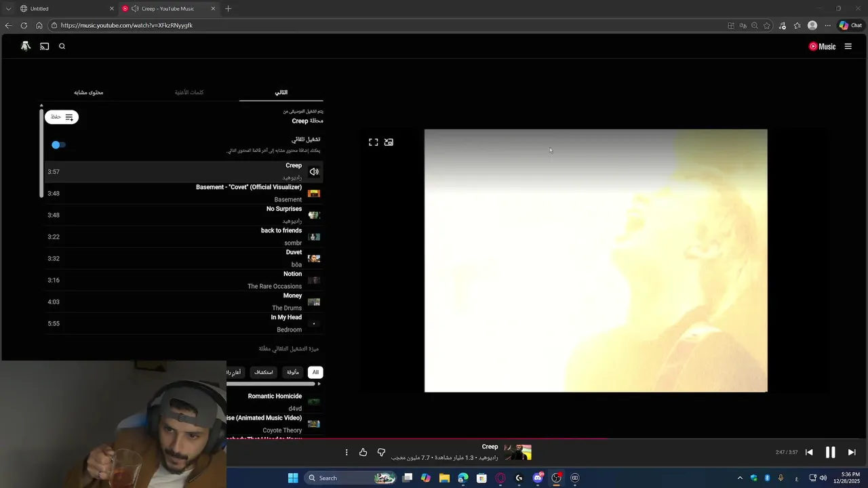
Task: Open the media control toolbar icon
Action: pos(782,25)
